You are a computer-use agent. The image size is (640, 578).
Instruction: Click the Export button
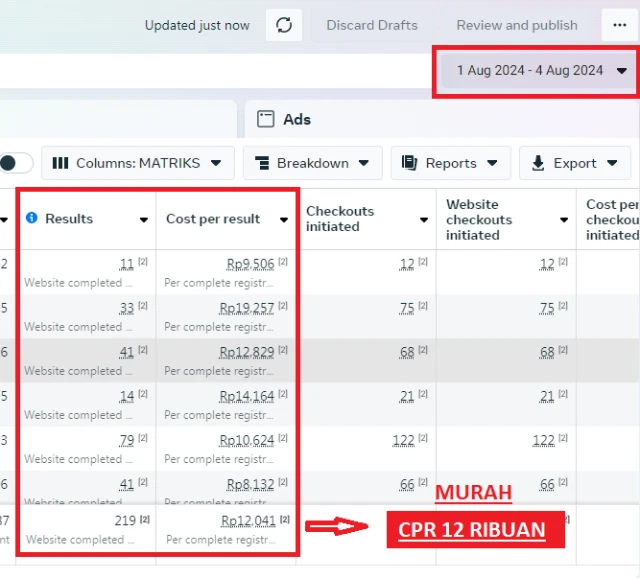coord(575,163)
